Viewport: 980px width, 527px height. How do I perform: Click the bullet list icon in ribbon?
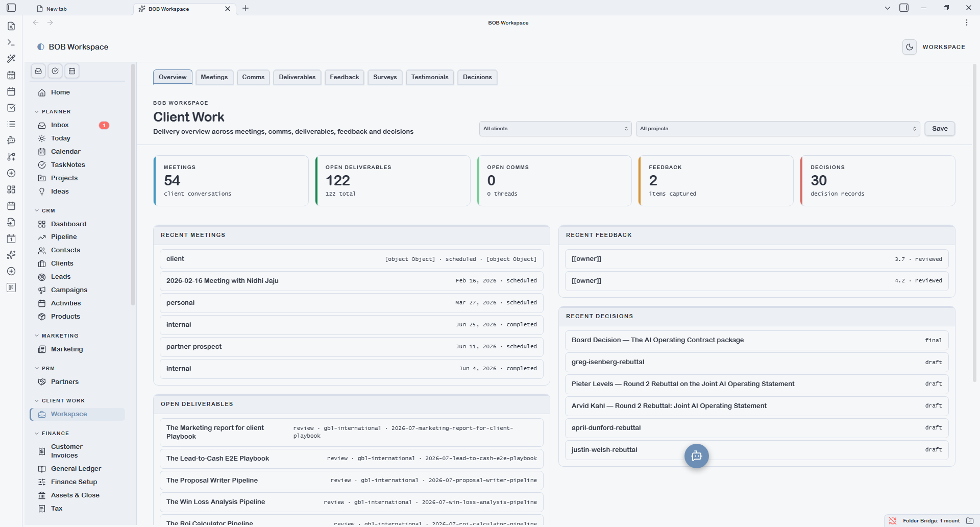[x=11, y=124]
